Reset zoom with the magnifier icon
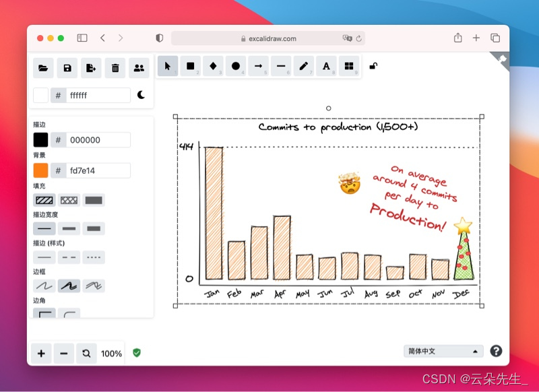 click(86, 353)
